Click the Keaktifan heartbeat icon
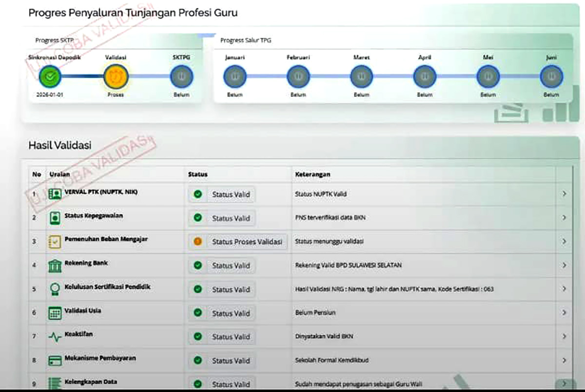 tap(55, 336)
